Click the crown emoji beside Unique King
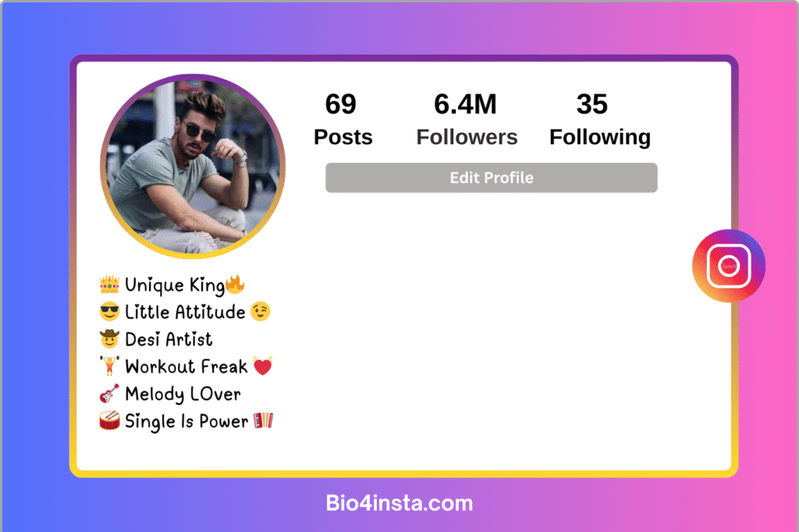This screenshot has width=799, height=532. click(x=109, y=285)
